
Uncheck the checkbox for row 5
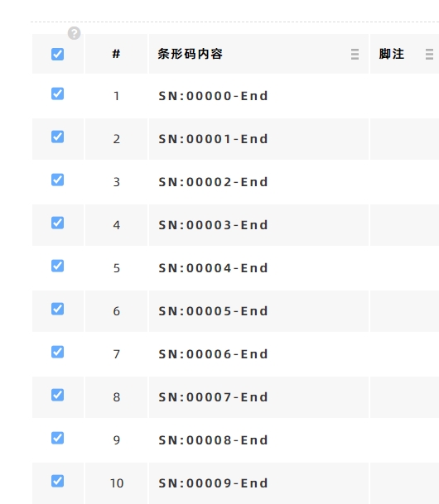[58, 266]
